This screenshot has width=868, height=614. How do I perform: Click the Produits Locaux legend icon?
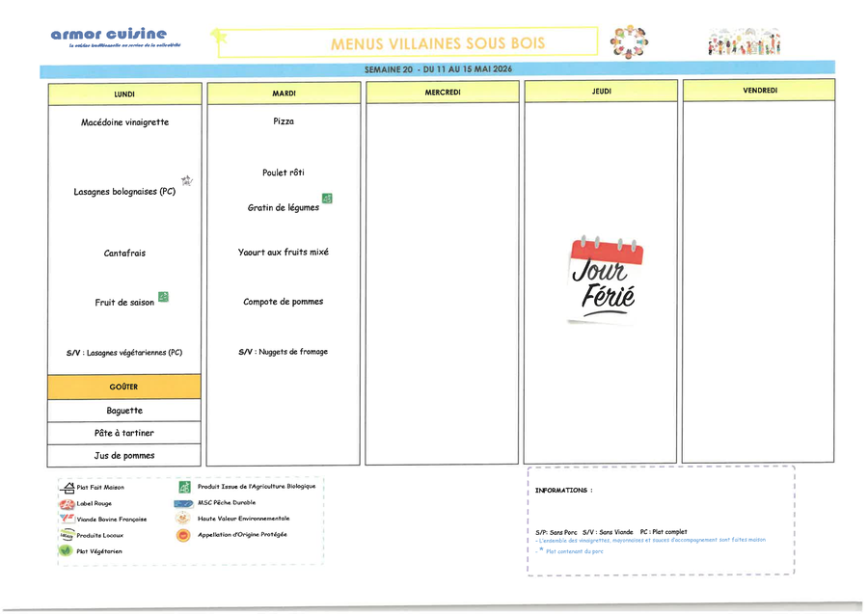click(x=67, y=534)
